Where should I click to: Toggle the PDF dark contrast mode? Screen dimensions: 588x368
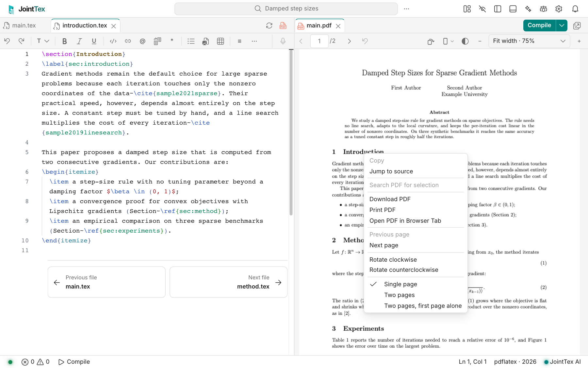tap(465, 41)
